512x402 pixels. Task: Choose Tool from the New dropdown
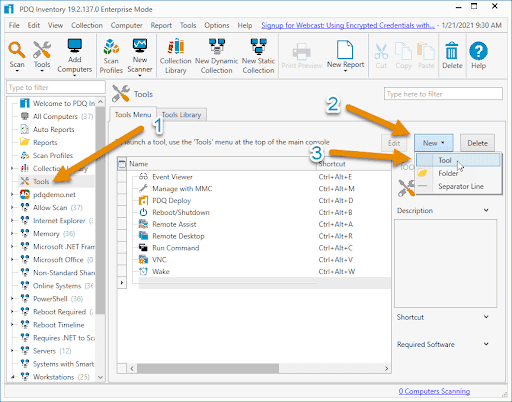458,160
